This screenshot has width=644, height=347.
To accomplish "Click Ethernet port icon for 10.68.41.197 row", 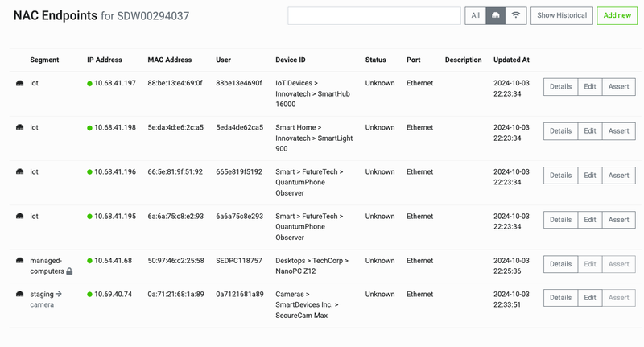I will (x=19, y=83).
